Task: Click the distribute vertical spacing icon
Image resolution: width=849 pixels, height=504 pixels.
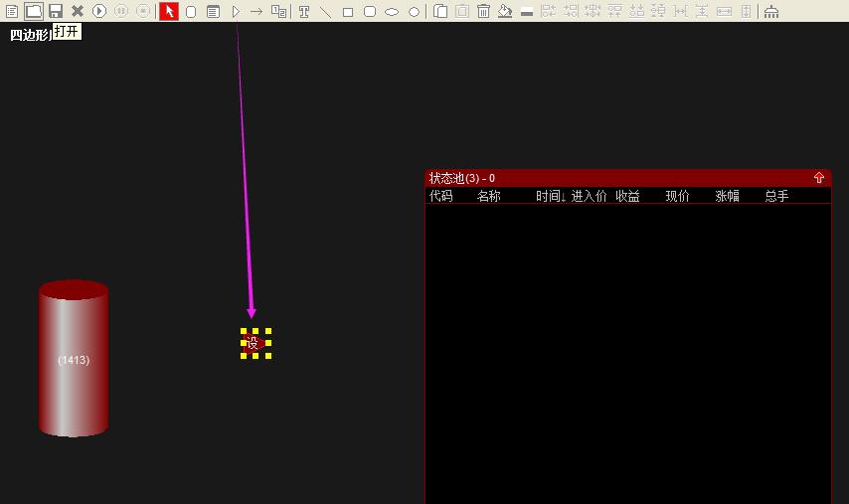Action: click(x=702, y=11)
